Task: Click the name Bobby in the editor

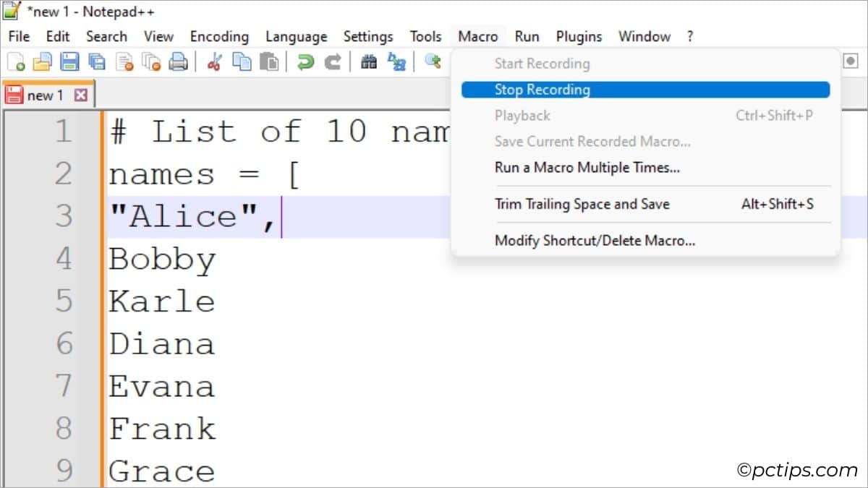Action: tap(162, 259)
